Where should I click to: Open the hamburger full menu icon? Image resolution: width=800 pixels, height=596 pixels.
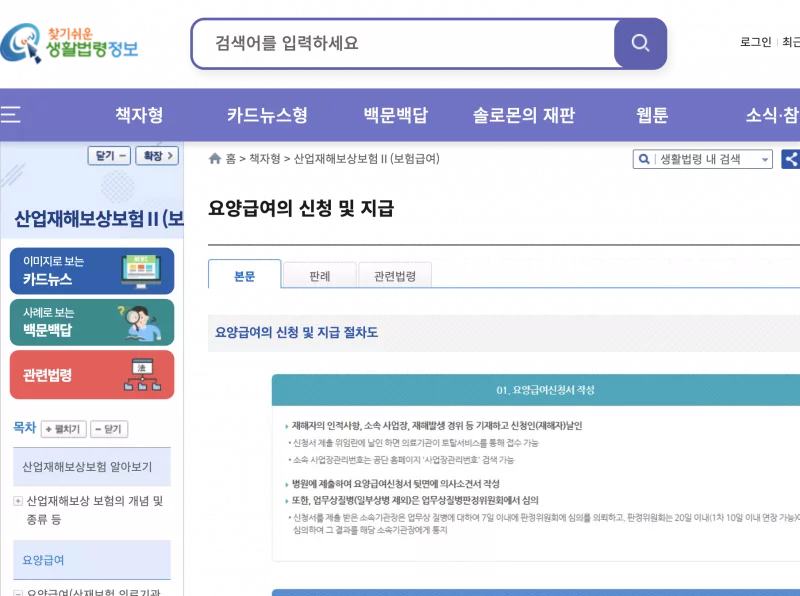11,114
